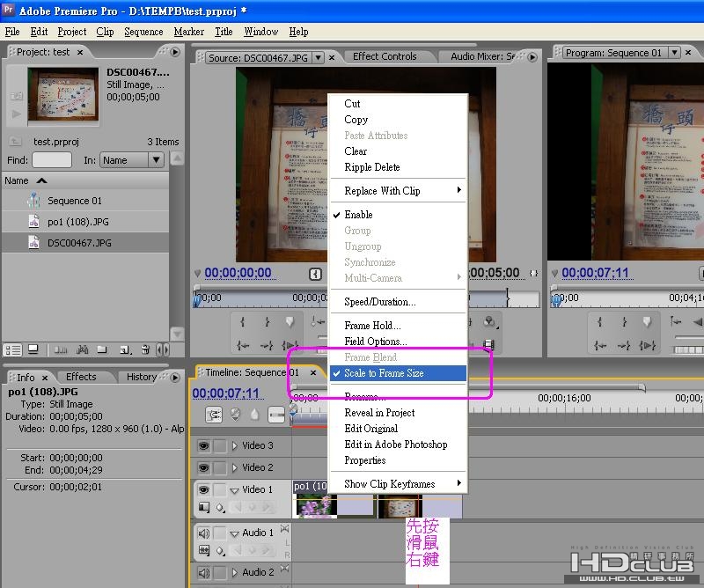
Task: Hide Video 1 track with eye toggle
Action: tap(203, 489)
